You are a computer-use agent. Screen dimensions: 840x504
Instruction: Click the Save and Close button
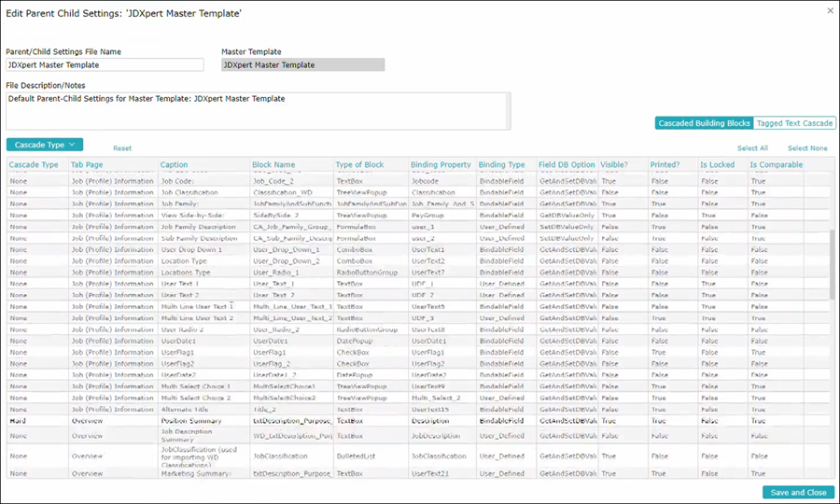[x=798, y=492]
